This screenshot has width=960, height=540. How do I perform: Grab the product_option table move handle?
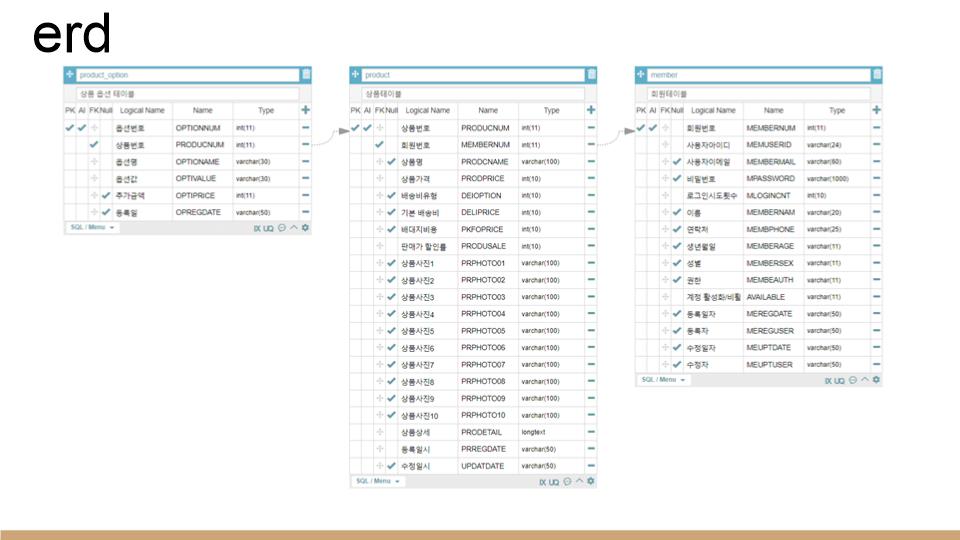pyautogui.click(x=70, y=75)
